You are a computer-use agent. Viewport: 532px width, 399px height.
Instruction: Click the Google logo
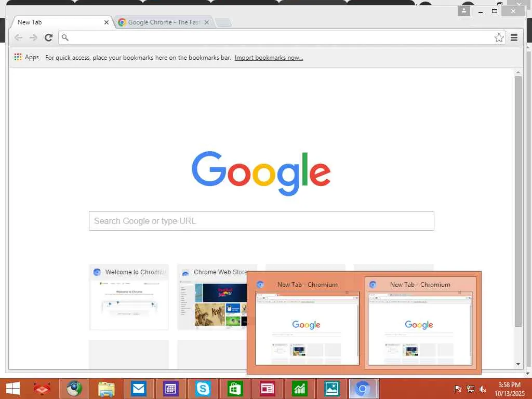(x=261, y=174)
